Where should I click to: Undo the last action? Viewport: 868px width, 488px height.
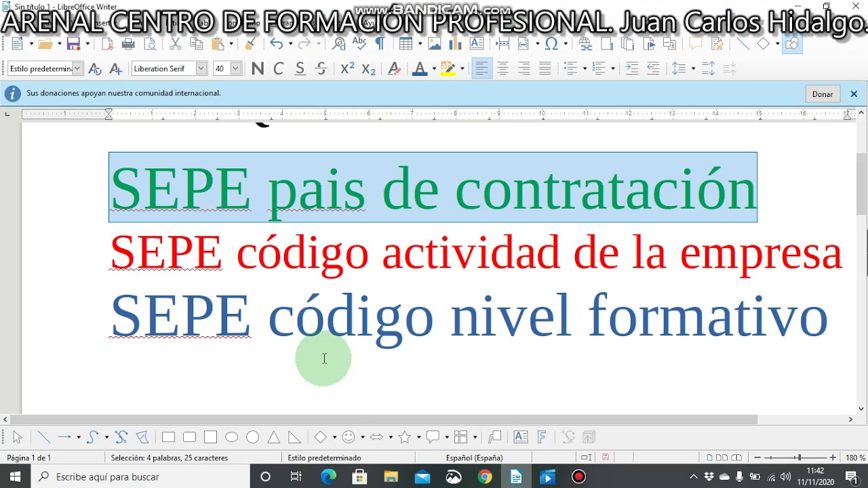click(x=275, y=44)
